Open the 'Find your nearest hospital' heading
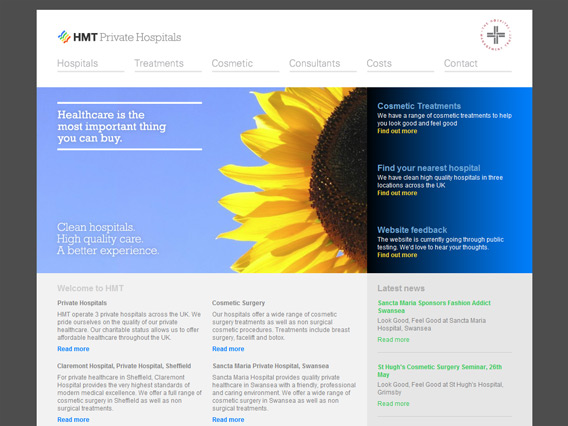 (x=429, y=168)
